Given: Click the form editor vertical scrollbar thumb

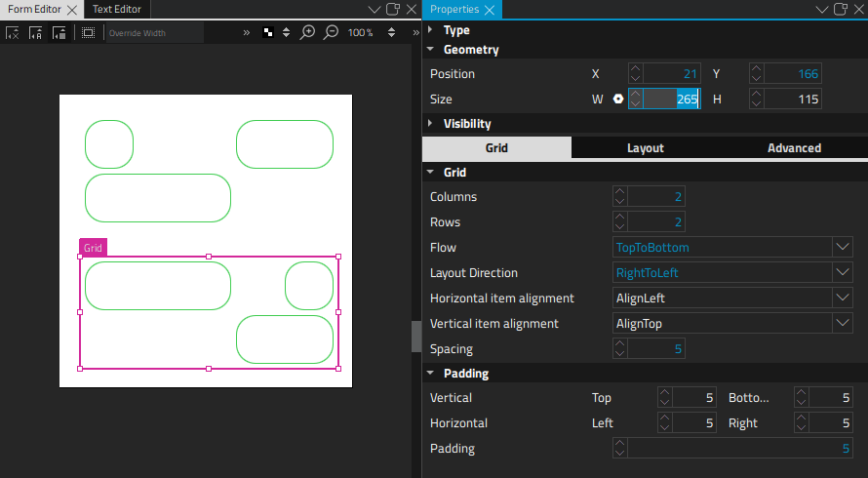Looking at the screenshot, I should click(416, 337).
